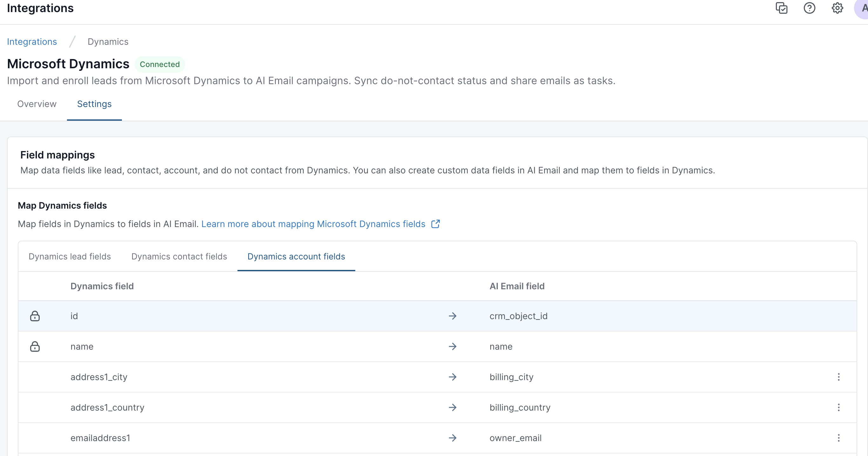This screenshot has height=456, width=868.
Task: Select the Settings tab
Action: click(x=94, y=104)
